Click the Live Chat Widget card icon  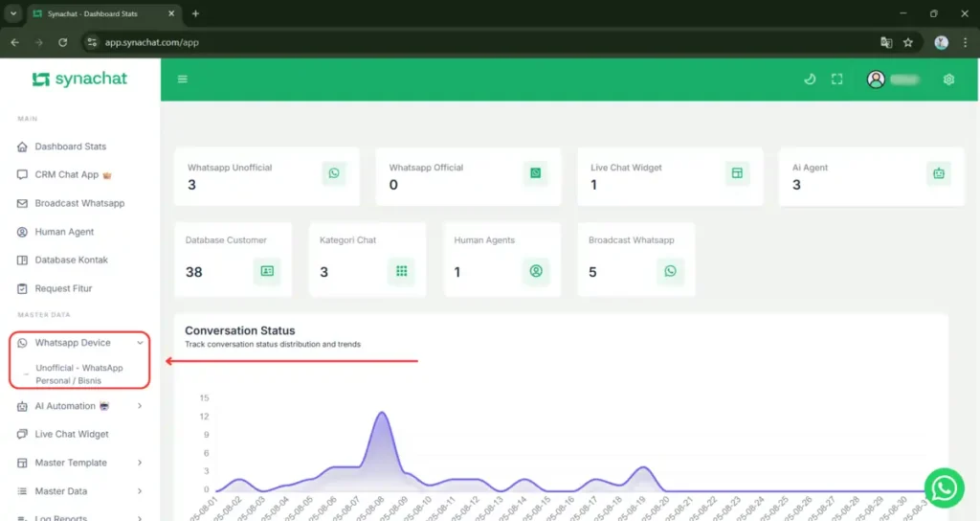pos(738,173)
